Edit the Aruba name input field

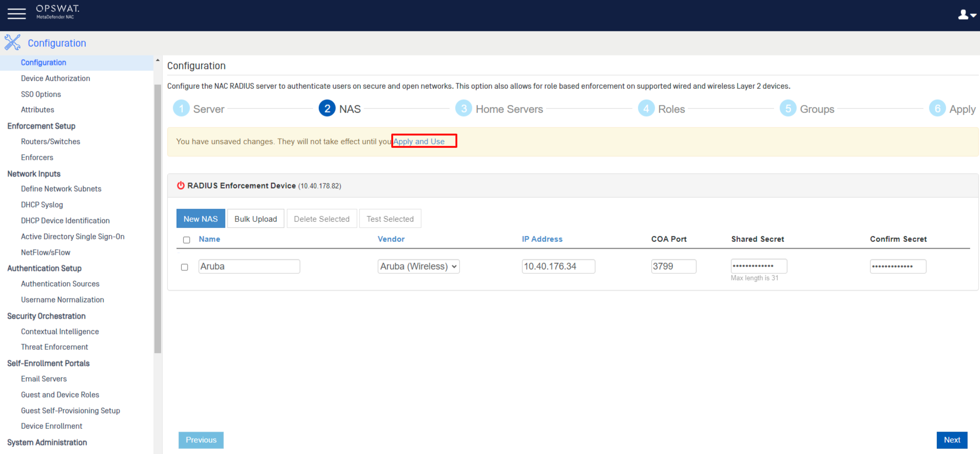[249, 266]
